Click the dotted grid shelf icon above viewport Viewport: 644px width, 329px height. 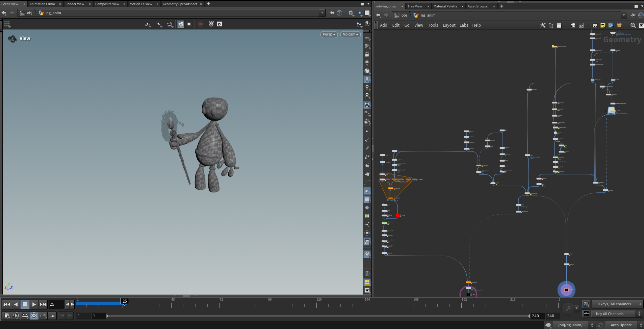pos(7,24)
